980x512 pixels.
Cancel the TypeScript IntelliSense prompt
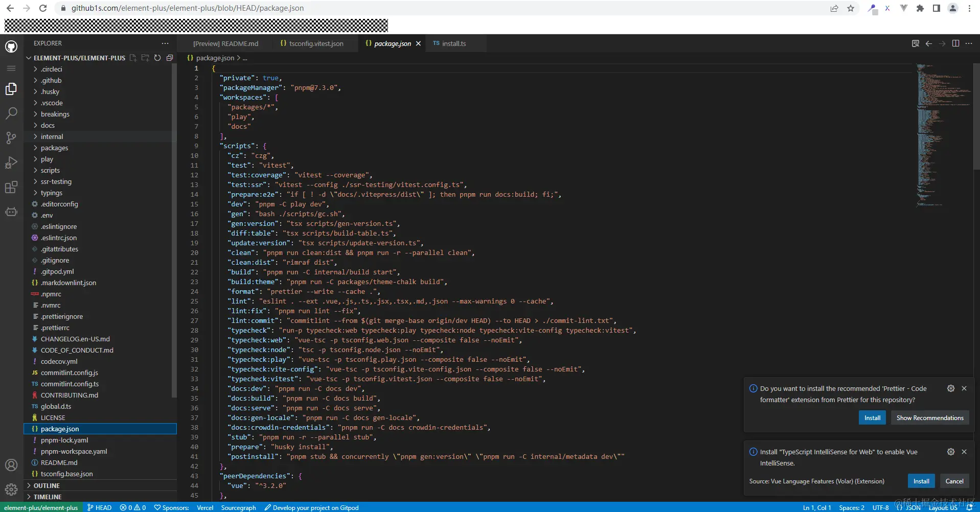click(x=954, y=481)
